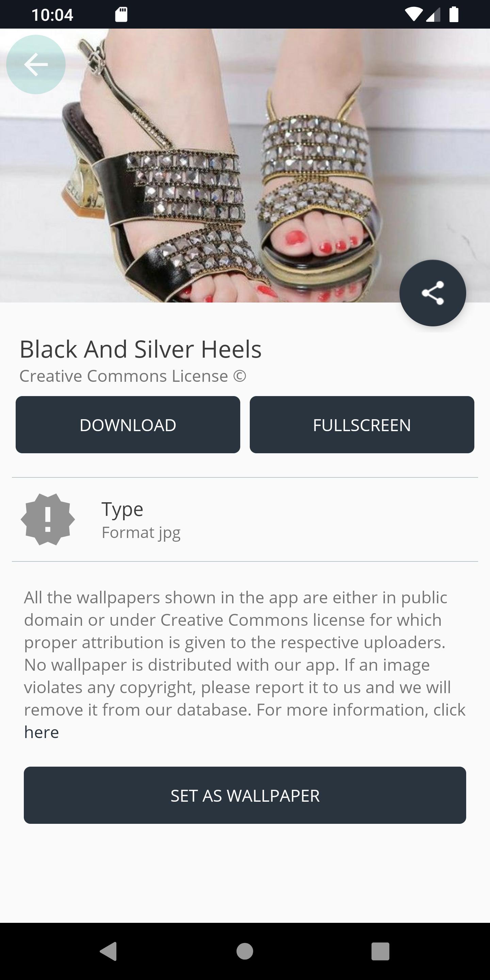Select the Black And Silver Heels title
Image resolution: width=490 pixels, height=980 pixels.
(x=141, y=349)
